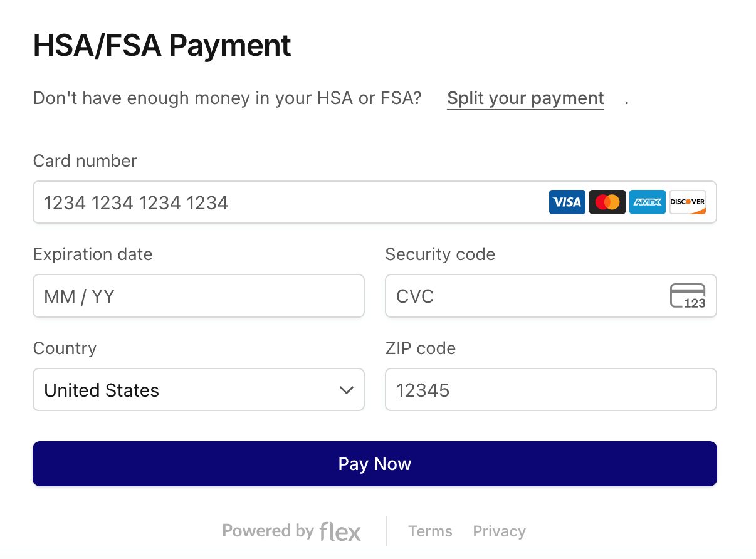756x559 pixels.
Task: Click the Discover card logo
Action: click(687, 202)
